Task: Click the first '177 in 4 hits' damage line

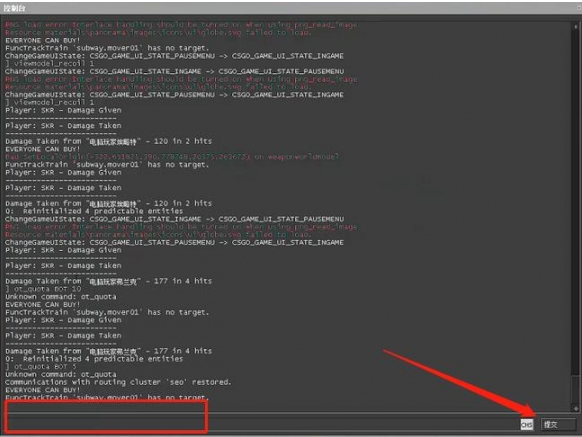Action: click(108, 281)
